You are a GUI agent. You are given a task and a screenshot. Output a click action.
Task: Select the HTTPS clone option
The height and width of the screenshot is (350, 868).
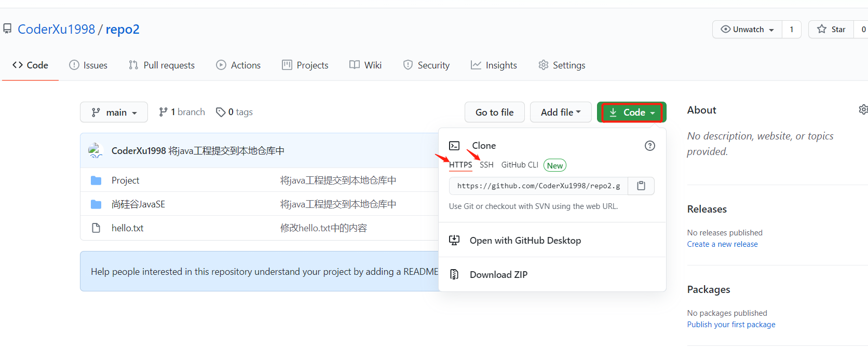(460, 165)
